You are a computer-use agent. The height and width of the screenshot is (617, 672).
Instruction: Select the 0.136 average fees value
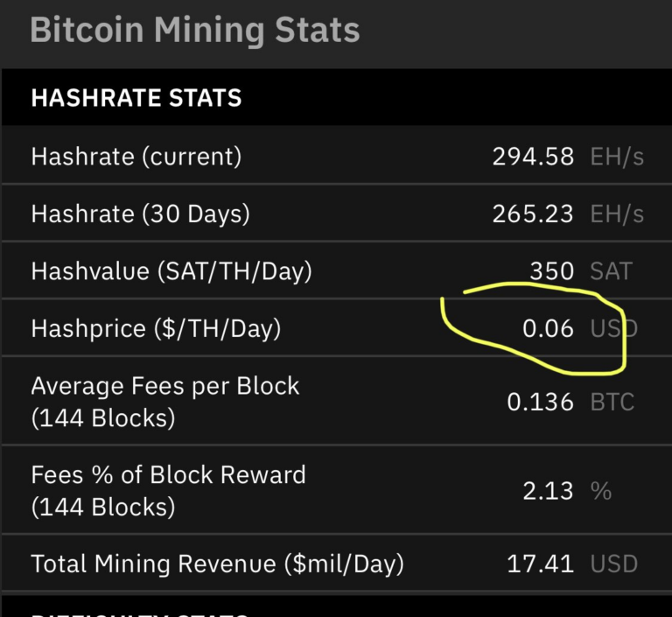(541, 402)
